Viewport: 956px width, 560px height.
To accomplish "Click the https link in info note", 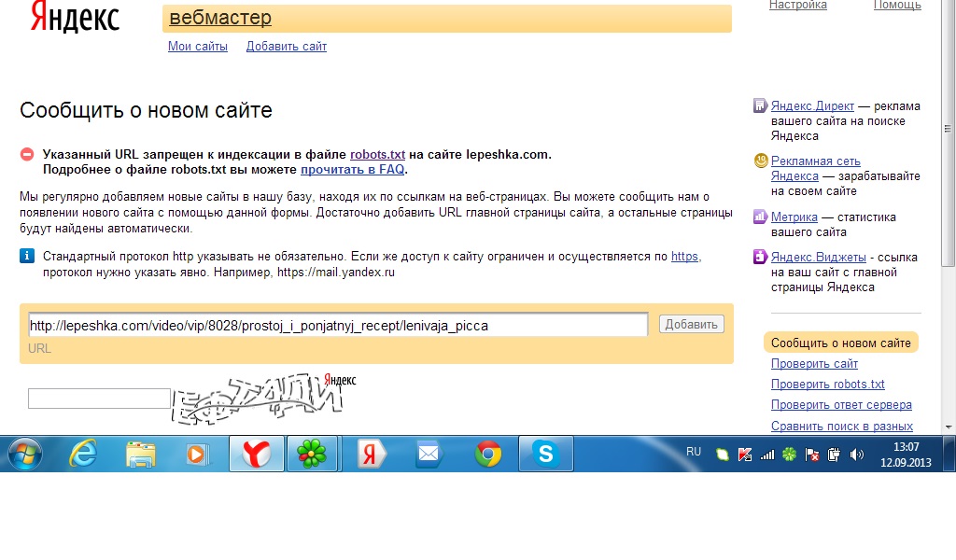I will pos(684,257).
